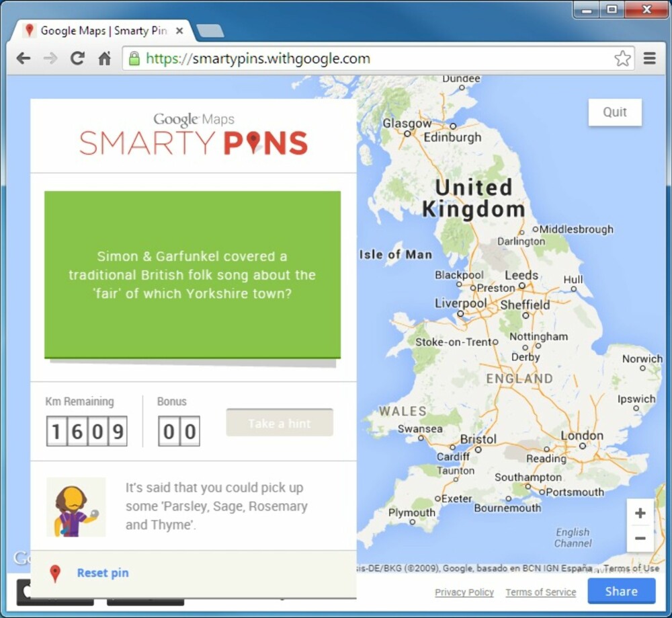Click the Glasgow label on the map
This screenshot has height=618, width=672.
coord(407,123)
